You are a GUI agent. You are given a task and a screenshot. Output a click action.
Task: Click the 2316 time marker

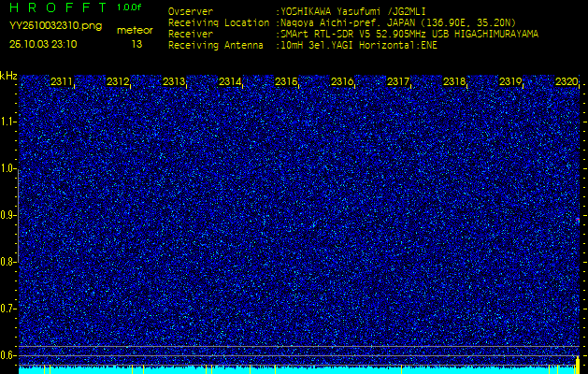(x=342, y=81)
